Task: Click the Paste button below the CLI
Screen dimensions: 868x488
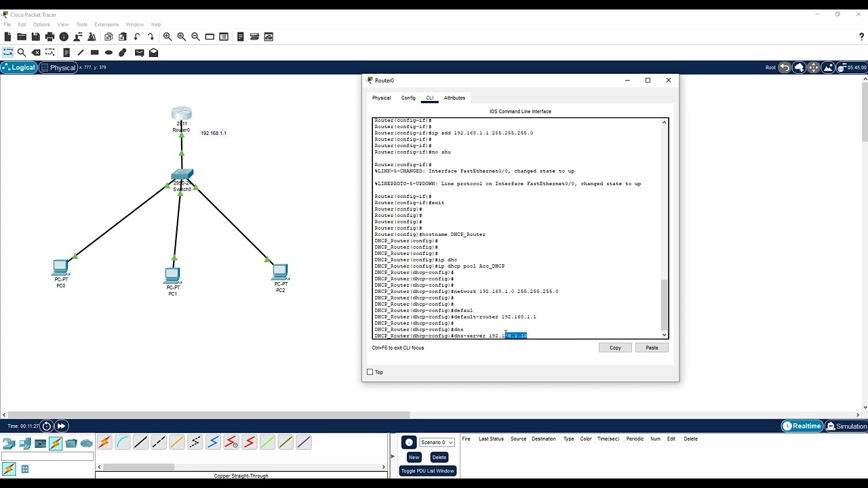Action: [652, 348]
